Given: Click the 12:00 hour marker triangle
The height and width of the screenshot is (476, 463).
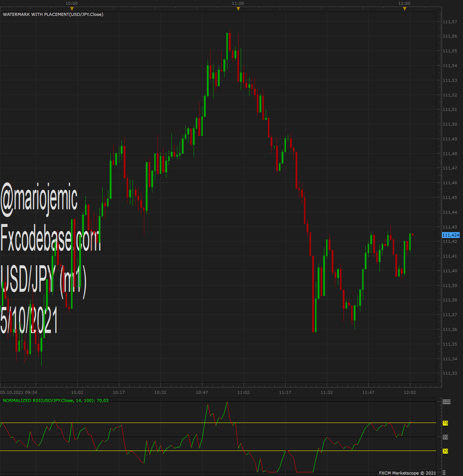Looking at the screenshot, I should pyautogui.click(x=404, y=9).
